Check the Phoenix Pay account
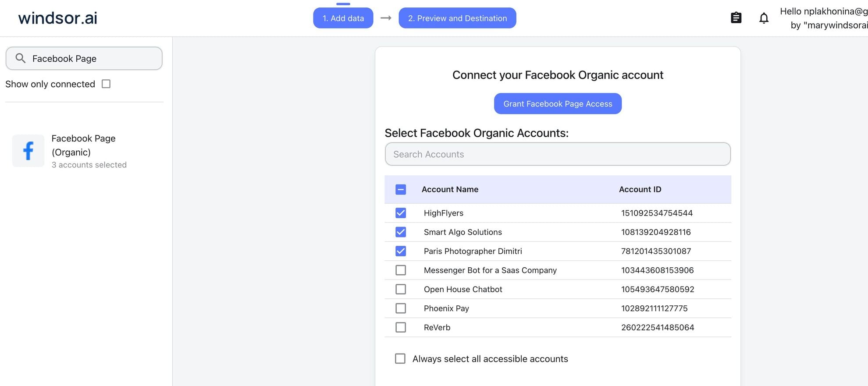The height and width of the screenshot is (386, 868). [401, 308]
